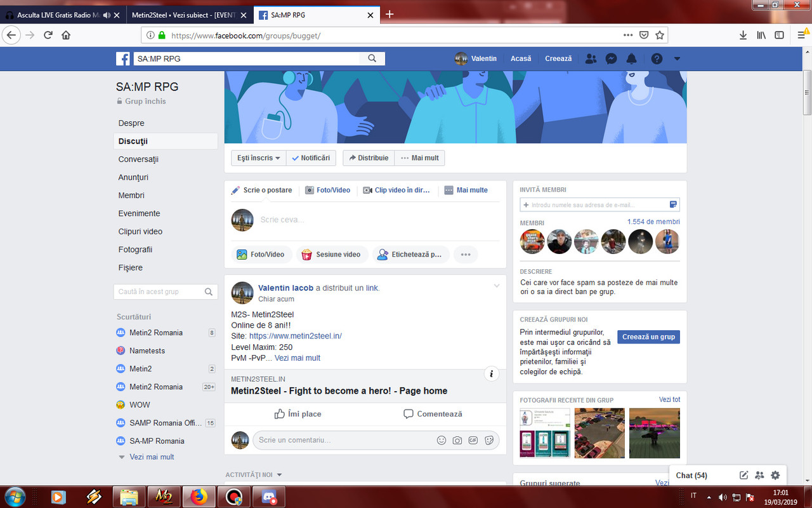812x508 pixels.
Task: Expand the Mai mult group options button
Action: [x=420, y=158]
